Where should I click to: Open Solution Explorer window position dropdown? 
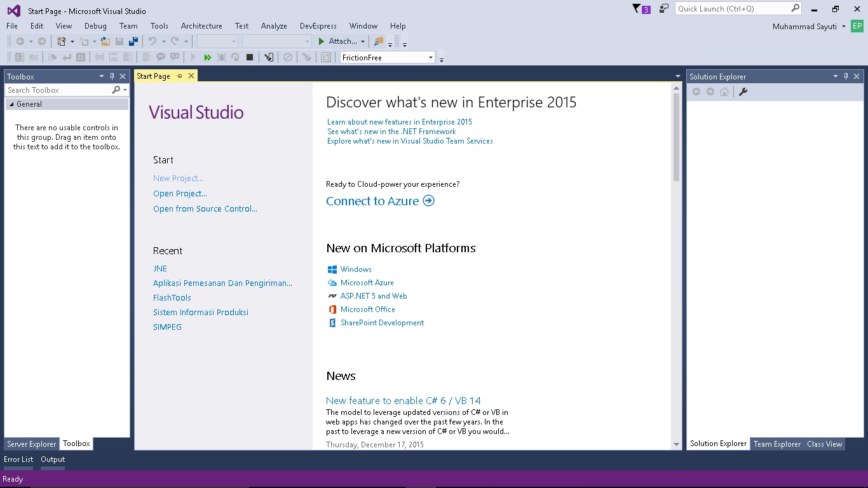point(836,76)
